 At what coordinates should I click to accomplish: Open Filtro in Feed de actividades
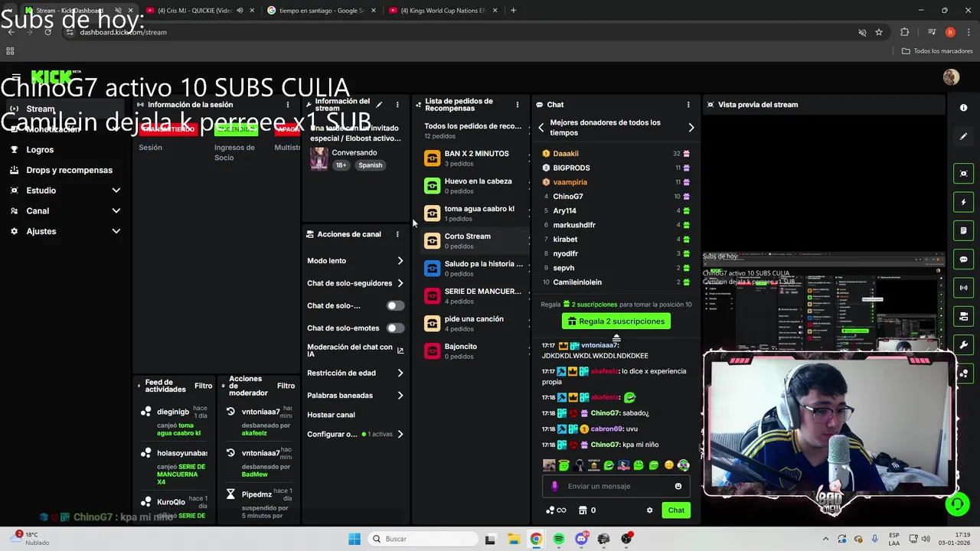click(x=204, y=386)
